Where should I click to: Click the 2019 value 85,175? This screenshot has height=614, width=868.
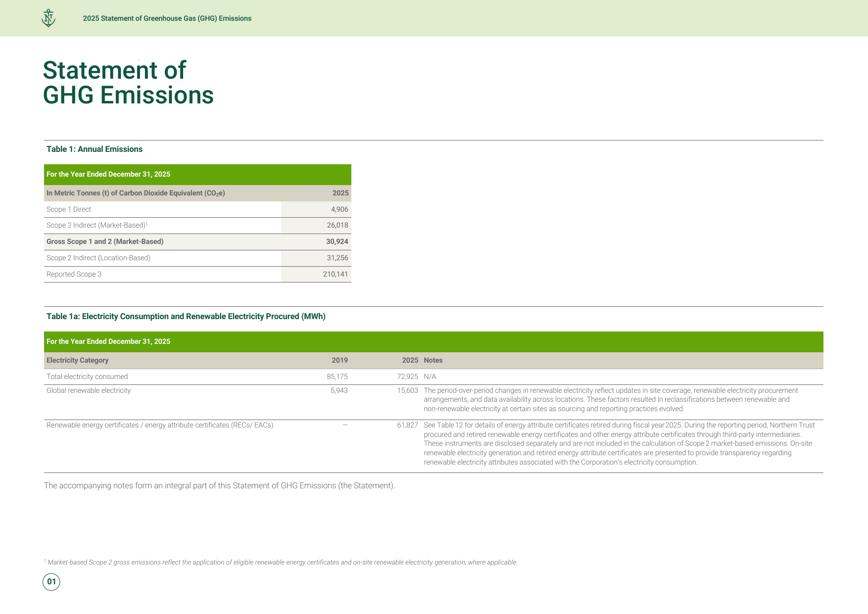point(337,377)
